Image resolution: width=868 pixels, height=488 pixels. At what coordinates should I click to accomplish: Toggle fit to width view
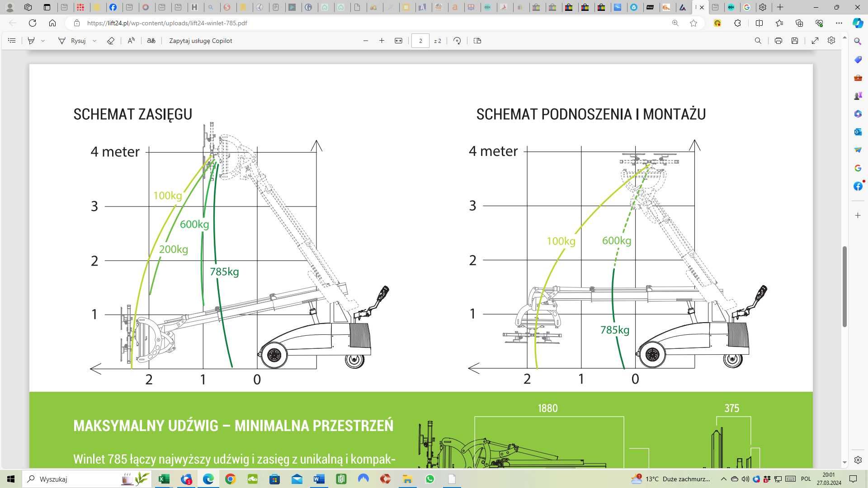(398, 41)
